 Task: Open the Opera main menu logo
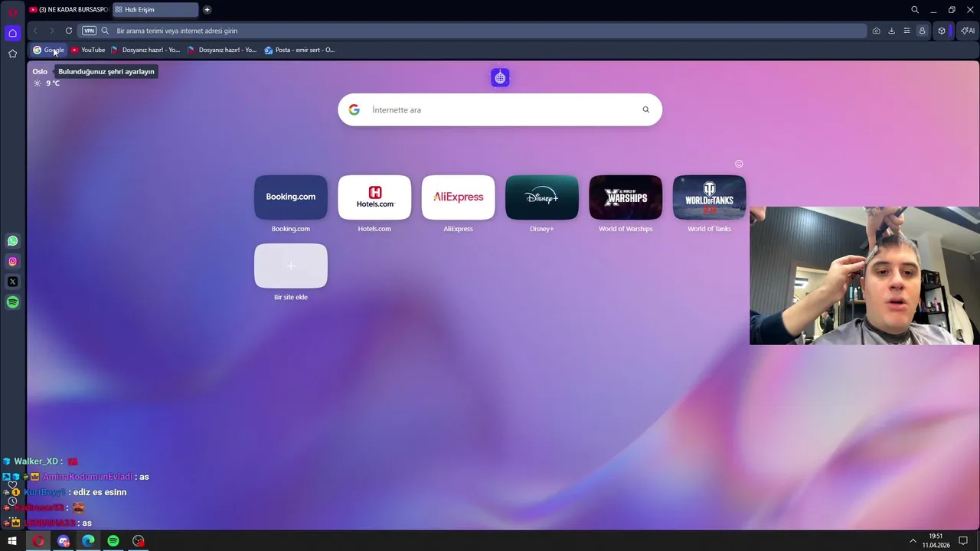pos(12,11)
